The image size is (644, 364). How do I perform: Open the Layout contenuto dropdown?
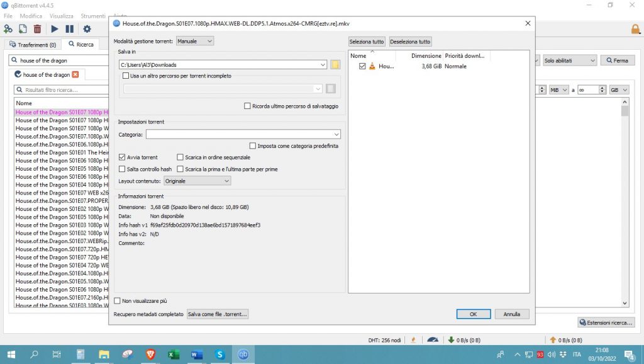tap(197, 181)
